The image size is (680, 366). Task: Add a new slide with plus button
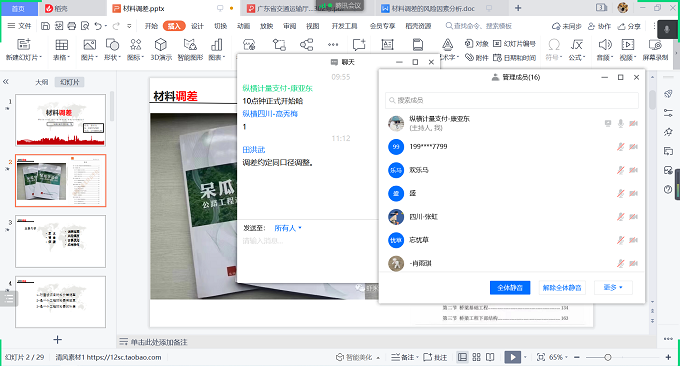[57, 340]
